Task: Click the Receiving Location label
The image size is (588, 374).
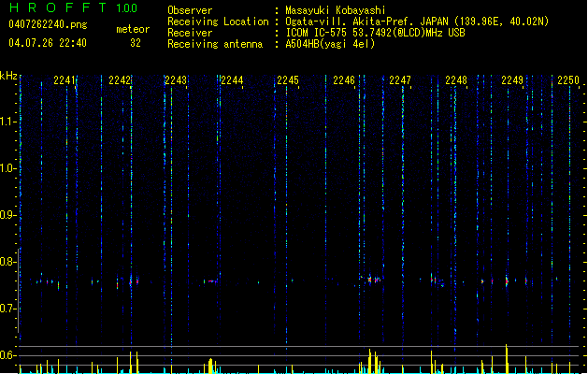Action: tap(218, 22)
